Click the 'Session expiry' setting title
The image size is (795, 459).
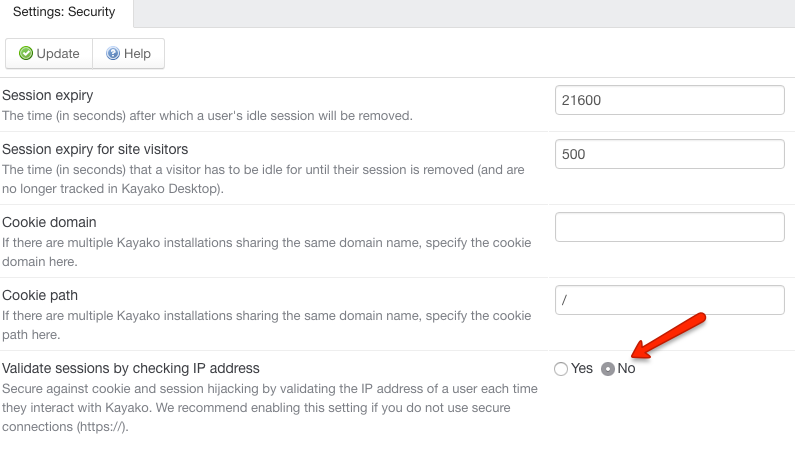click(48, 95)
